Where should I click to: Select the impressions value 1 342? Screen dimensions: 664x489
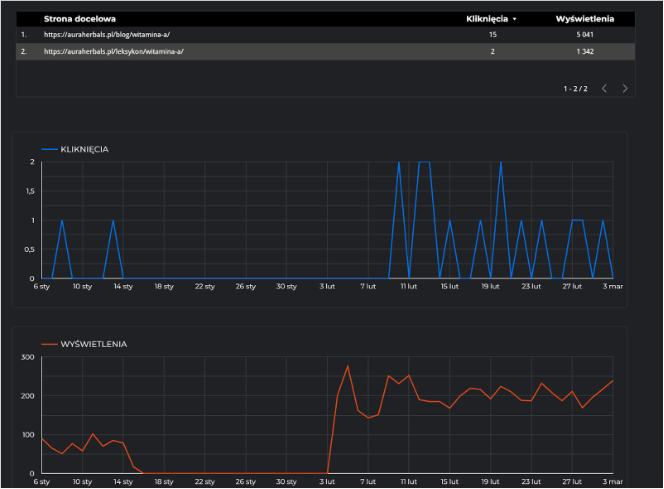(x=584, y=51)
